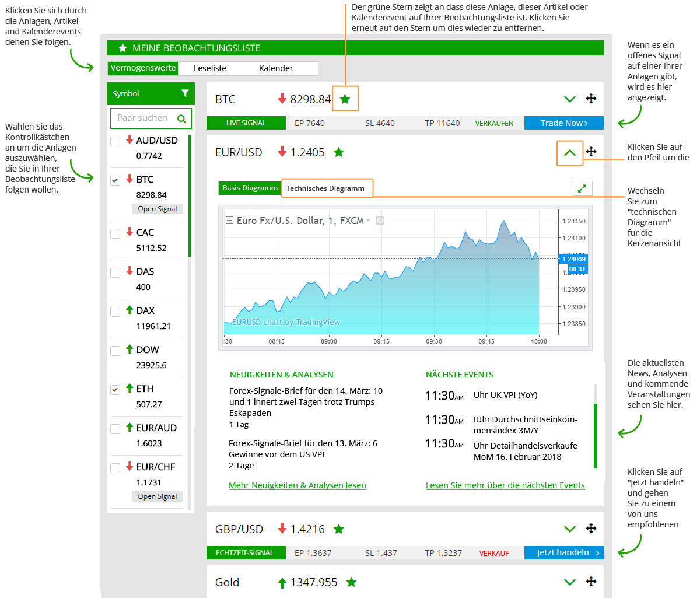Switch to the Leseliste tab
The image size is (700, 598).
pyautogui.click(x=210, y=68)
